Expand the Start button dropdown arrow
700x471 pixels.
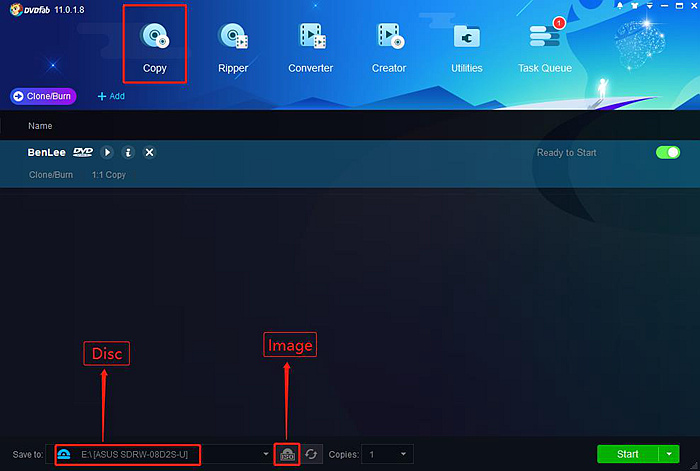(669, 454)
